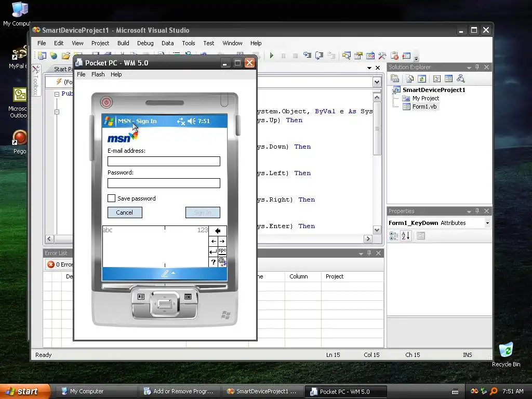Click Categorized view icon in Properties panel
The height and width of the screenshot is (399, 532).
click(x=394, y=236)
